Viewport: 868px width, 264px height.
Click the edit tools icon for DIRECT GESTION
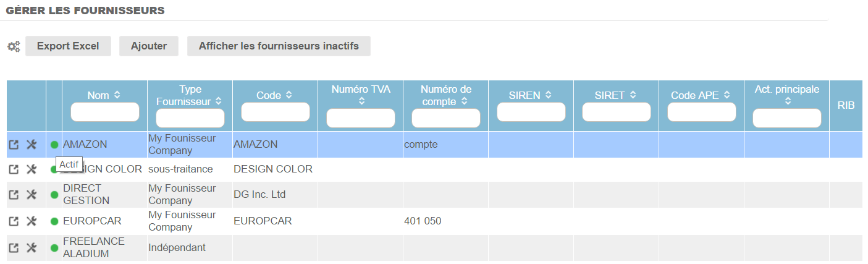coord(32,195)
